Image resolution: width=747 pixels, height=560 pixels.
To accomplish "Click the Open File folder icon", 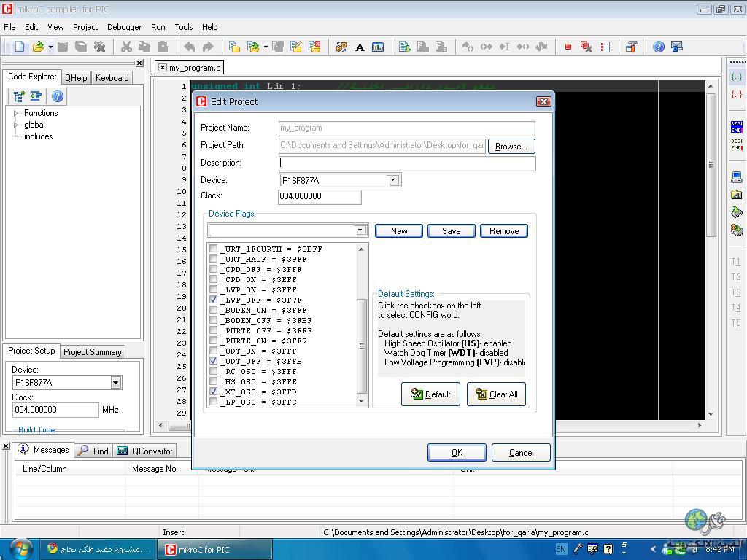I will point(38,46).
